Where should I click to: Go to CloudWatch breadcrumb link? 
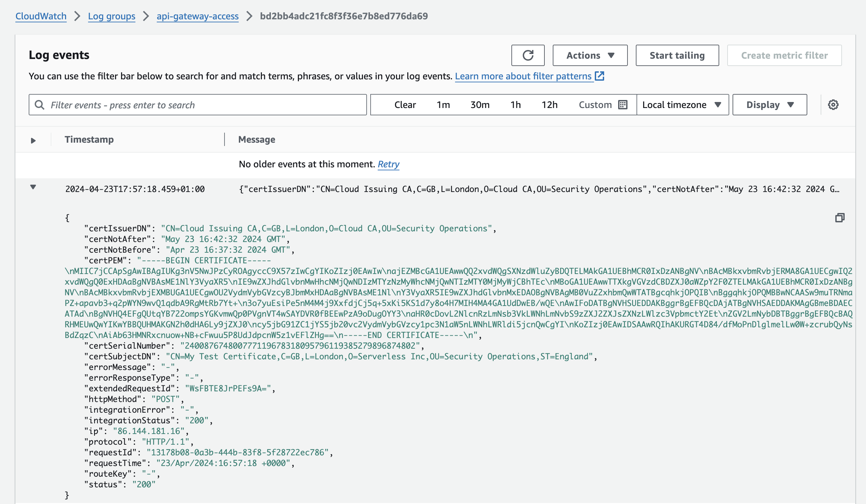click(41, 16)
